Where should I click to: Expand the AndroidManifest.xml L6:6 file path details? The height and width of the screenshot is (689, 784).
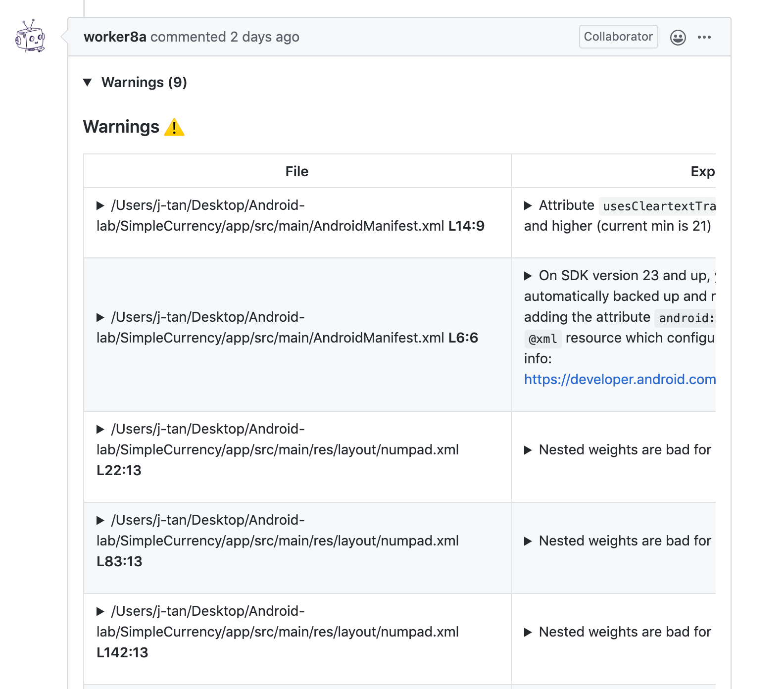click(x=100, y=317)
